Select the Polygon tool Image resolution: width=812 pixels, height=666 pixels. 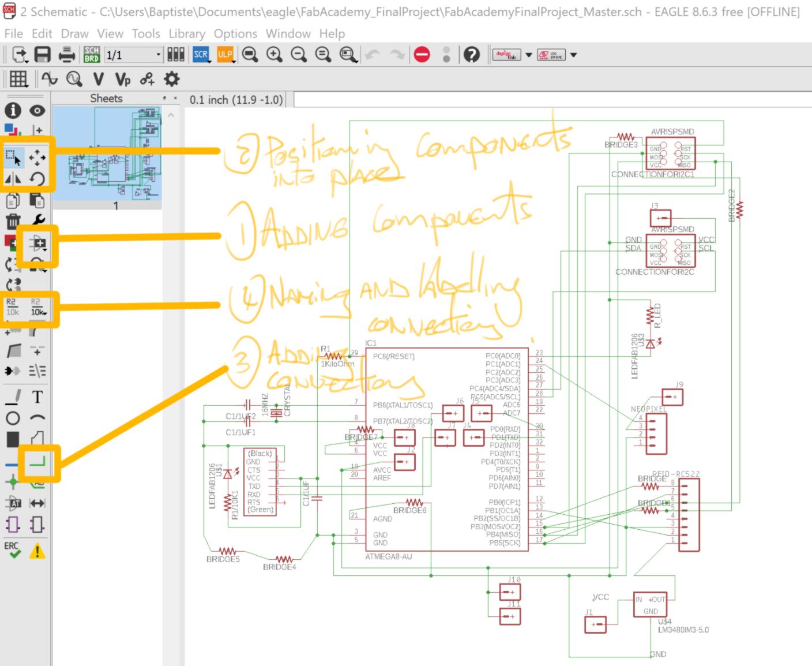37,439
